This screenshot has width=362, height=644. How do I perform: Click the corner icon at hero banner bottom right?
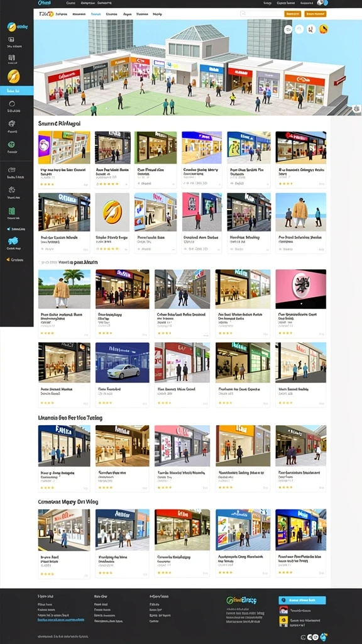(x=356, y=109)
